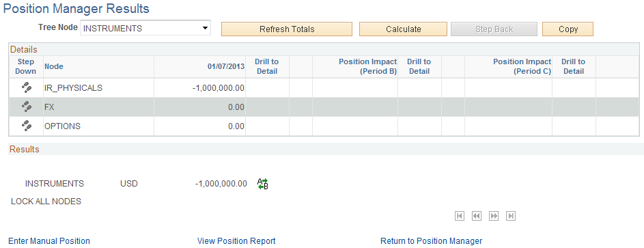
Task: Click the Node column header
Action: (x=54, y=66)
